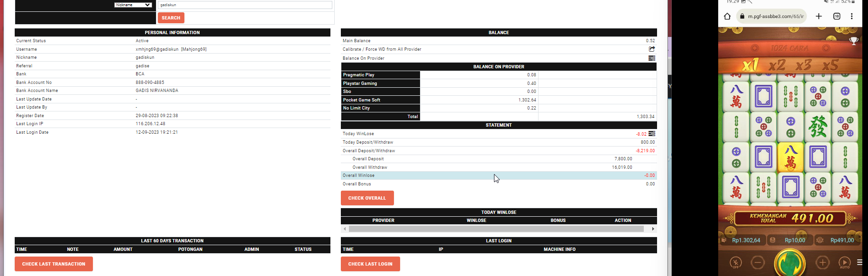Select the x2 multiplier in the game

click(x=777, y=64)
